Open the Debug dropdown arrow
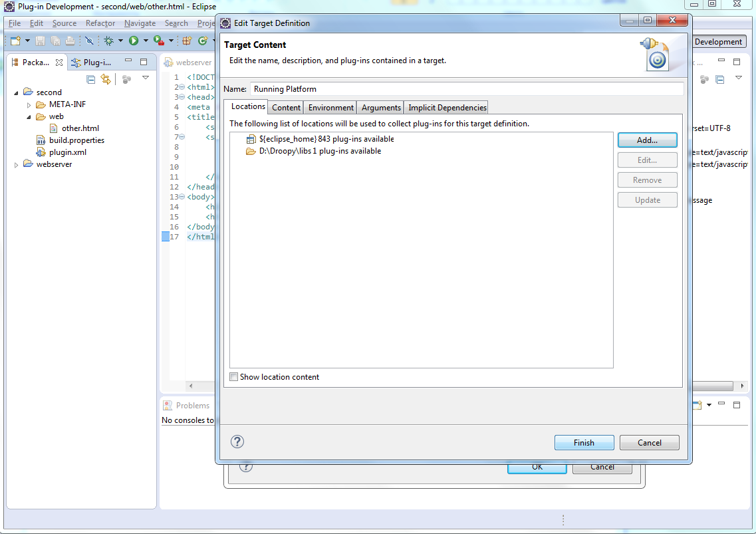 coord(120,41)
